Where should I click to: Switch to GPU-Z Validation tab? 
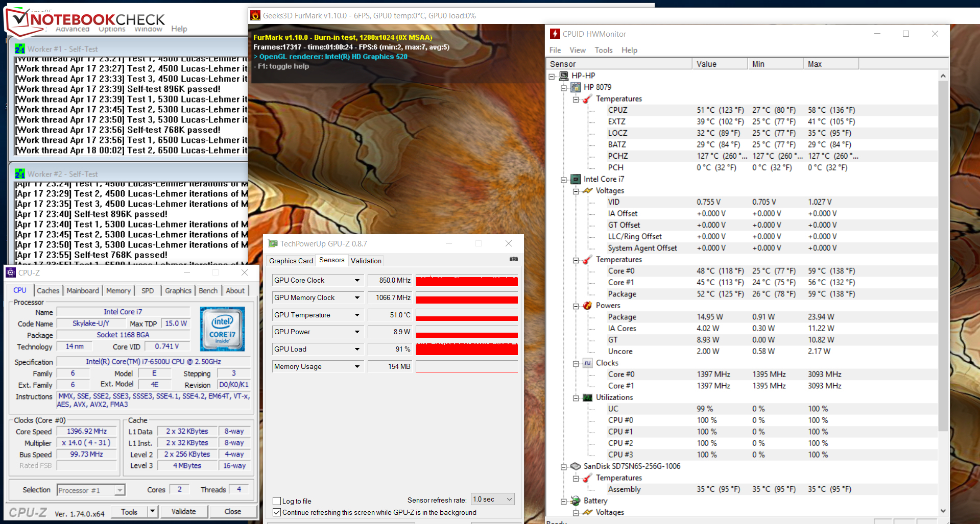[366, 261]
